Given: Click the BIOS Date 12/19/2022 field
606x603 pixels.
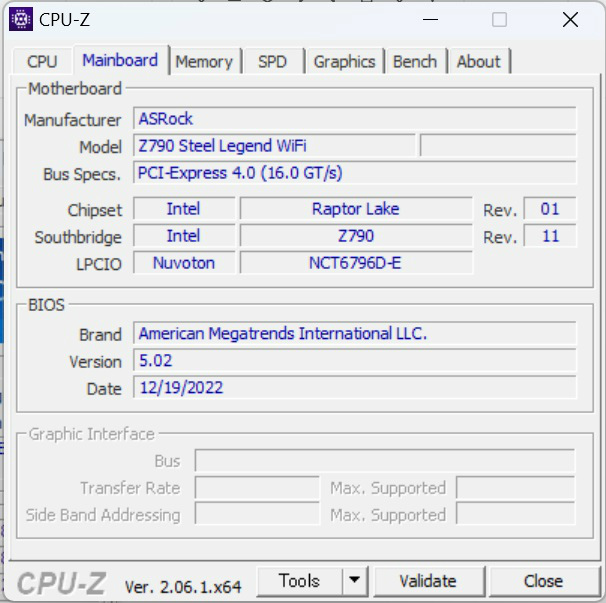Looking at the screenshot, I should (354, 387).
